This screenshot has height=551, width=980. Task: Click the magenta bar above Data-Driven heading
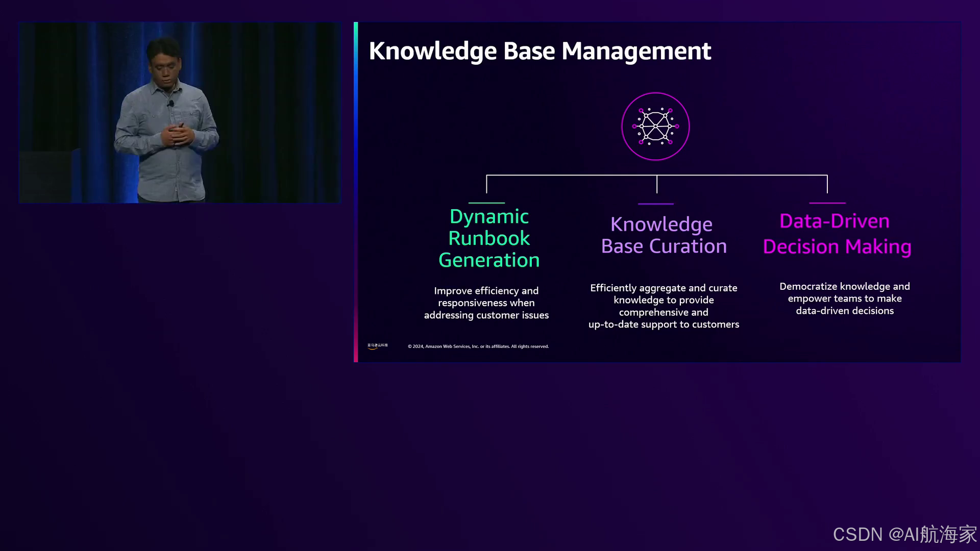click(827, 203)
